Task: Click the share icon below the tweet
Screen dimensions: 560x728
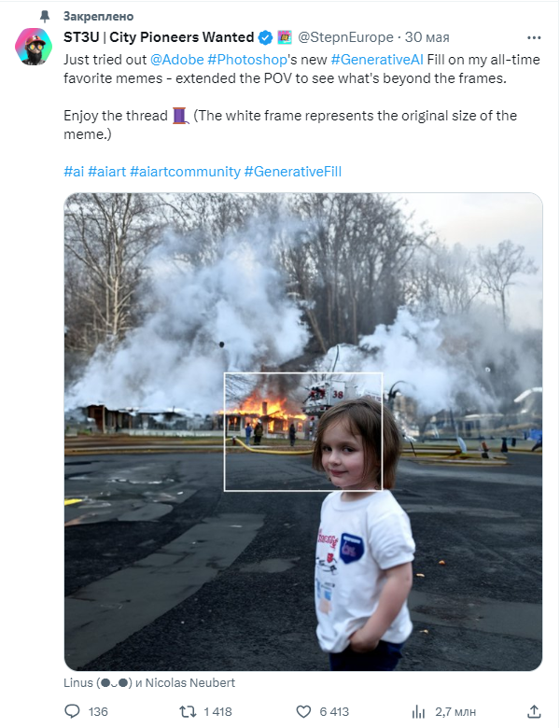Action: click(533, 711)
